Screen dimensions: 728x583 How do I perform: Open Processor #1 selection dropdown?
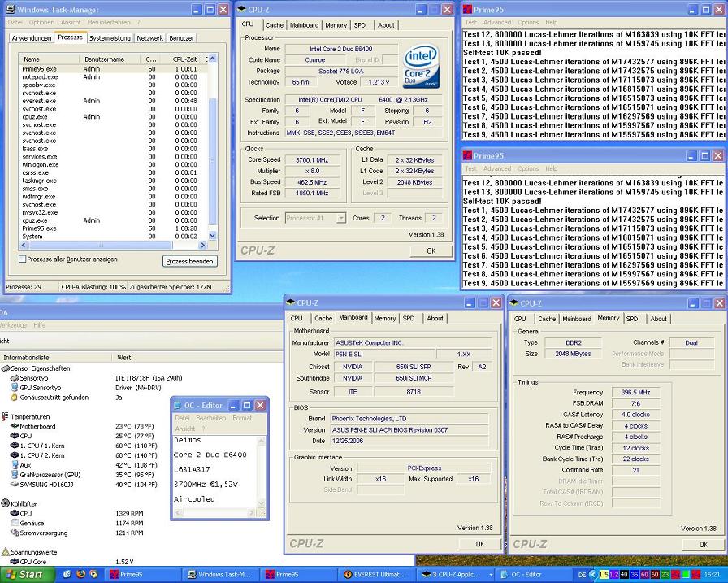[315, 218]
